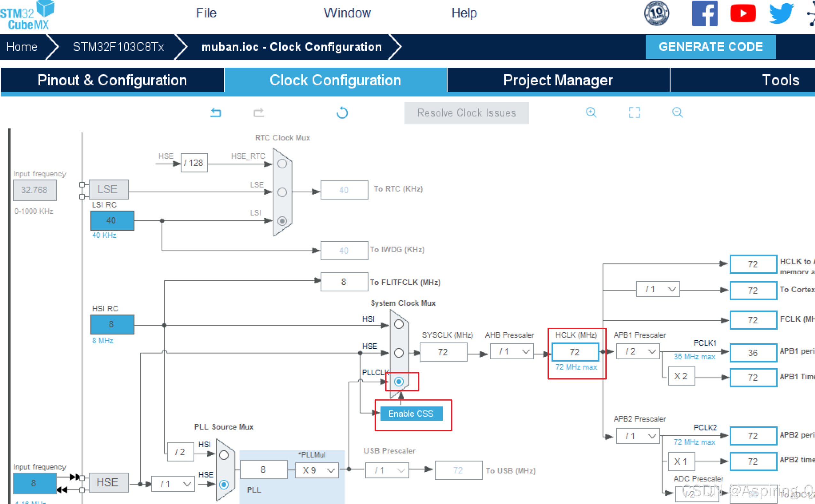
Task: Open the PLLMul X 9 dropdown
Action: (x=317, y=470)
